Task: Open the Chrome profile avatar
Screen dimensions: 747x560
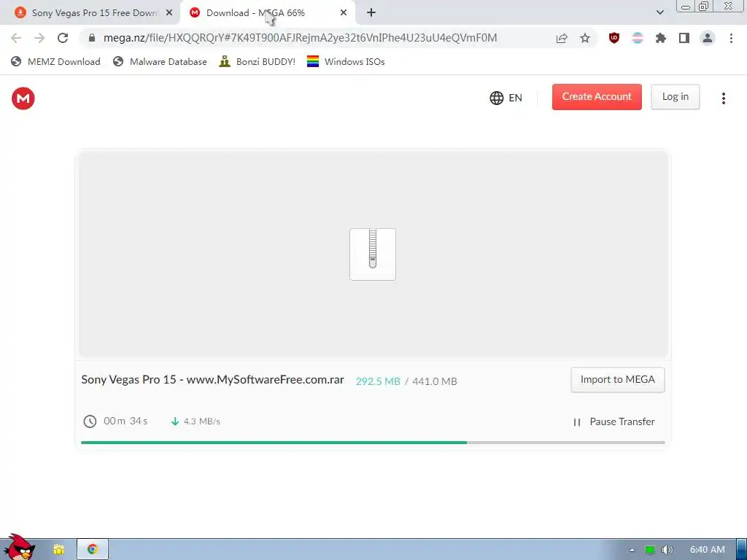Action: tap(708, 38)
